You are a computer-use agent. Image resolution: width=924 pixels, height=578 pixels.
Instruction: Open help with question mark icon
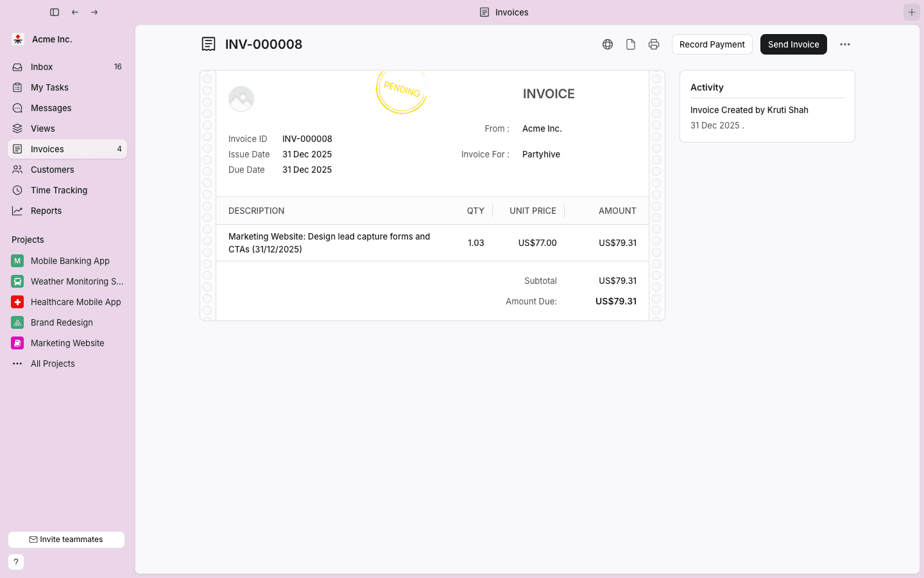[x=16, y=562]
